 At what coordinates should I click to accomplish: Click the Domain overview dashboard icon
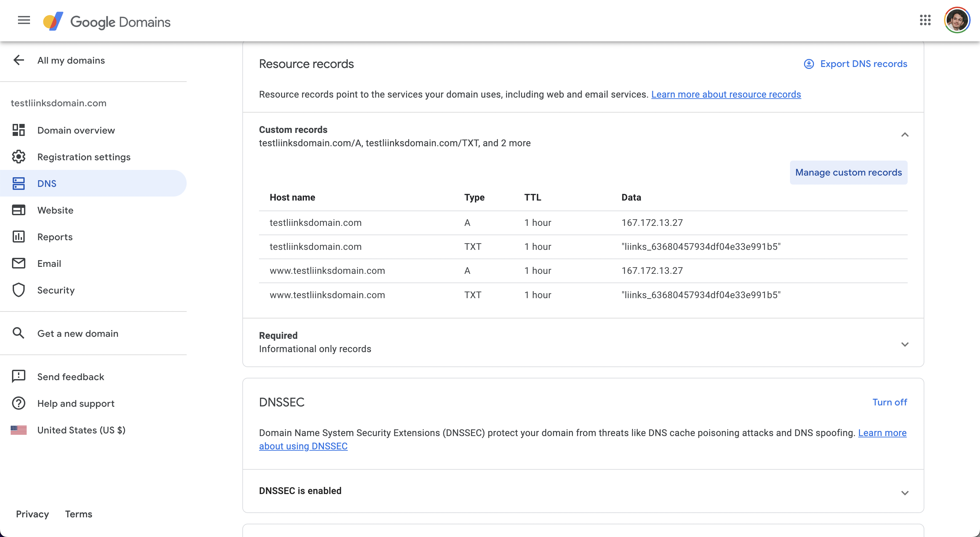19,130
